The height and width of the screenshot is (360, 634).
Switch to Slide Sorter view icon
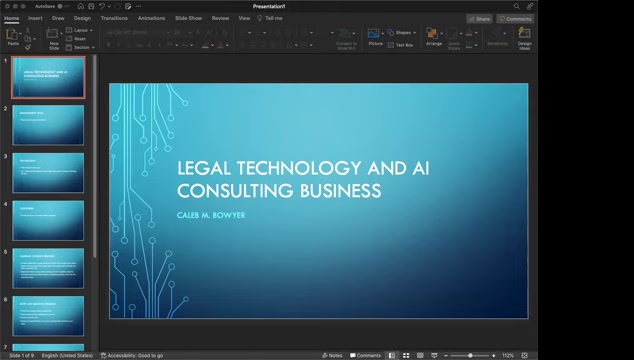(x=406, y=356)
